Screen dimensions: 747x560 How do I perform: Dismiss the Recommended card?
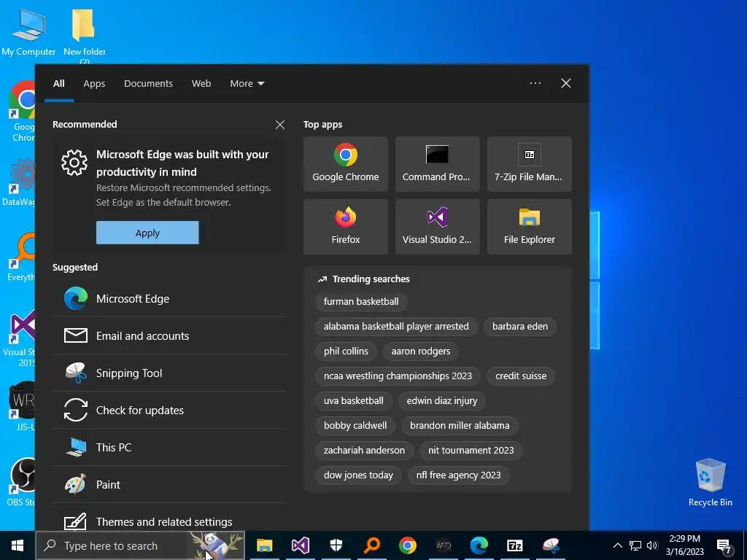(x=280, y=125)
